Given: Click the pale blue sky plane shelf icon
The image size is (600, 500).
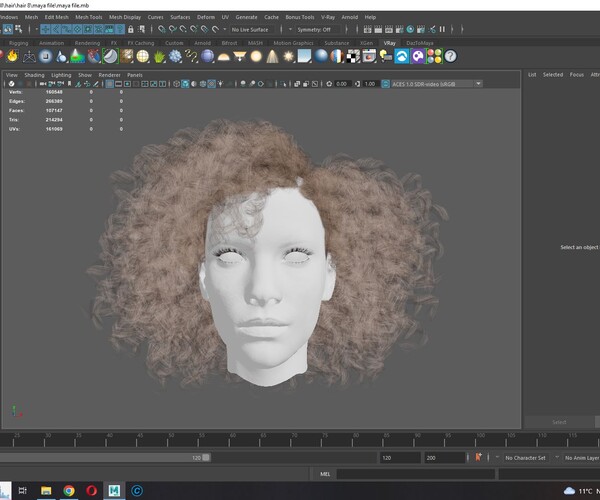Looking at the screenshot, I should pos(305,57).
